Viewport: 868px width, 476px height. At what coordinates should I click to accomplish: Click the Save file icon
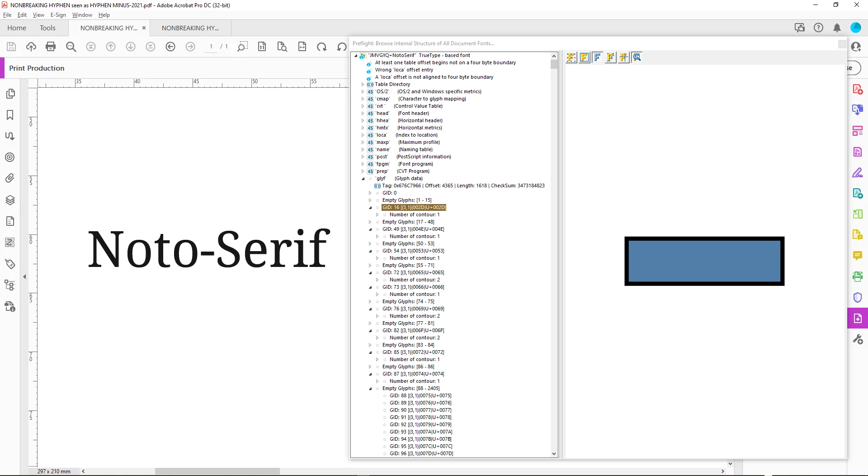[x=11, y=47]
